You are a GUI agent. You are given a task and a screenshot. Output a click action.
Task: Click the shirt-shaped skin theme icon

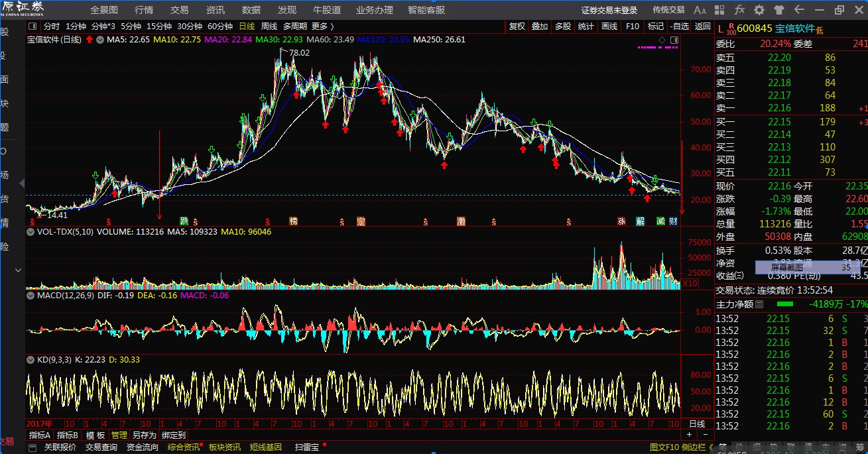[x=779, y=10]
